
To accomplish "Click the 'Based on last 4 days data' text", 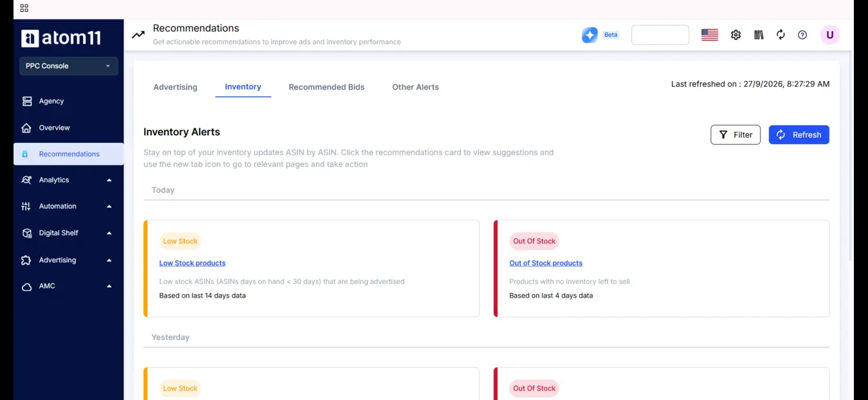I will [551, 296].
